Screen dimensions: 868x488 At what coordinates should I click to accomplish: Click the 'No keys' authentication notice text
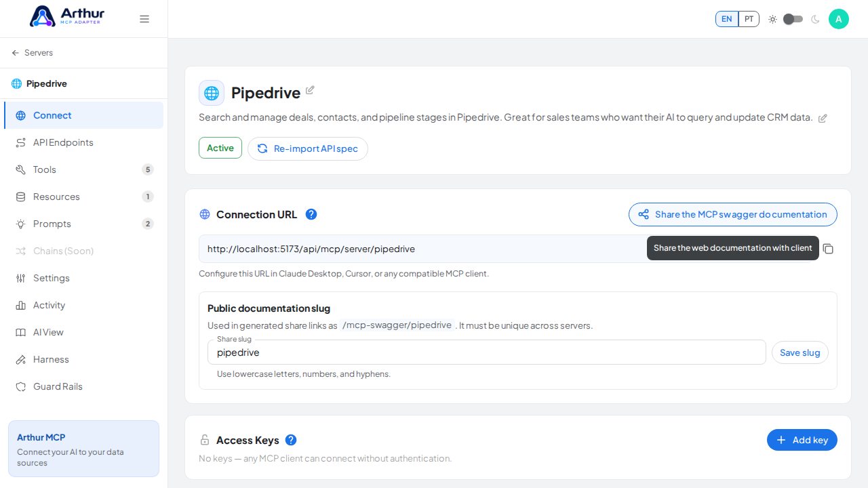click(x=325, y=458)
